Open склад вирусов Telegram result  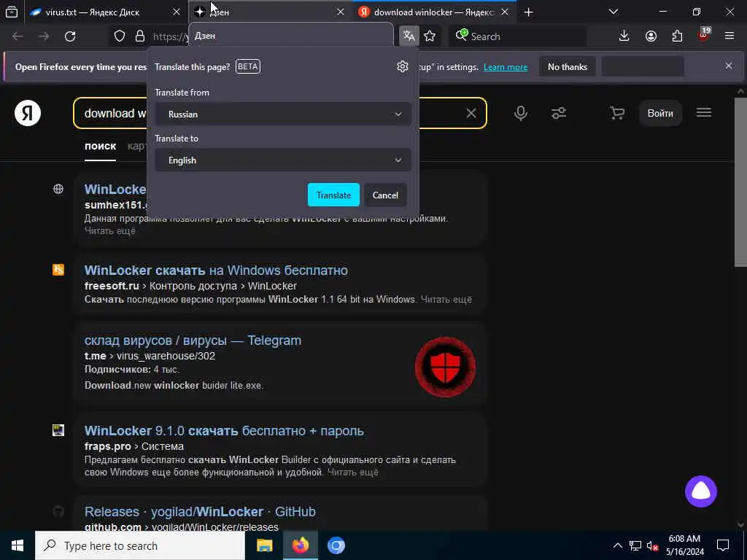[193, 341]
